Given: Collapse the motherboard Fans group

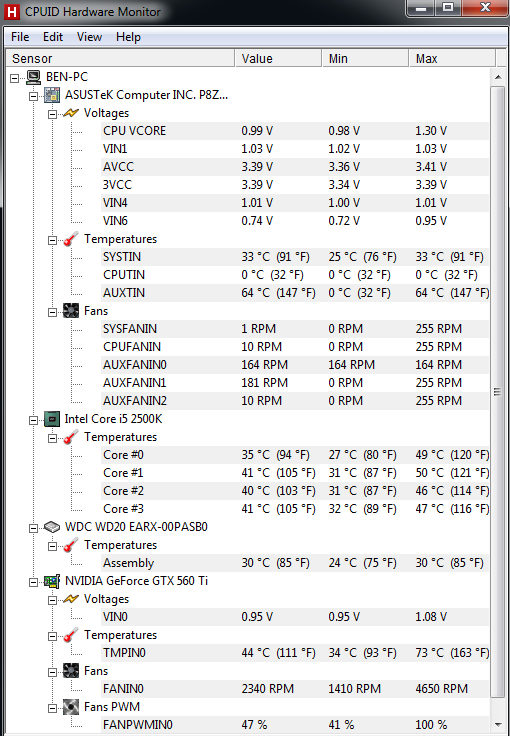Looking at the screenshot, I should tap(53, 312).
